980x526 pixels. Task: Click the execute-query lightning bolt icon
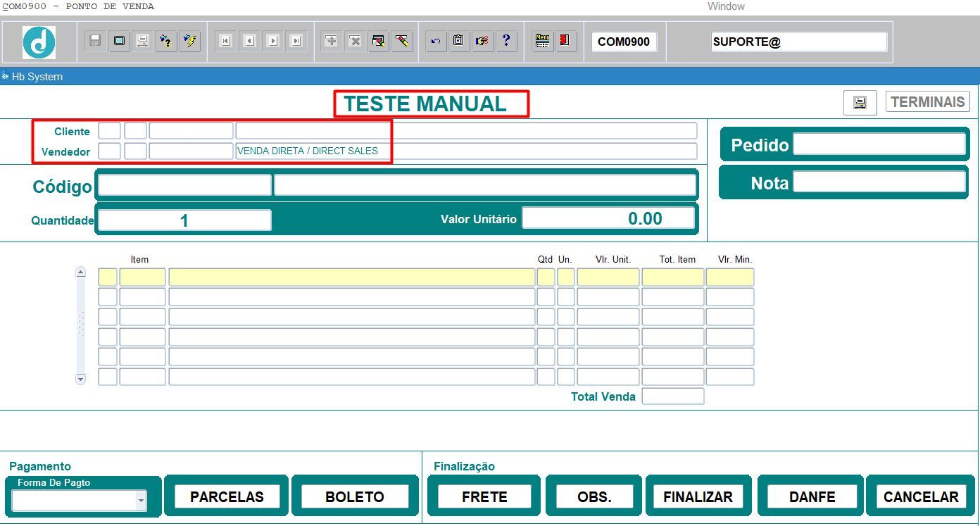(190, 41)
